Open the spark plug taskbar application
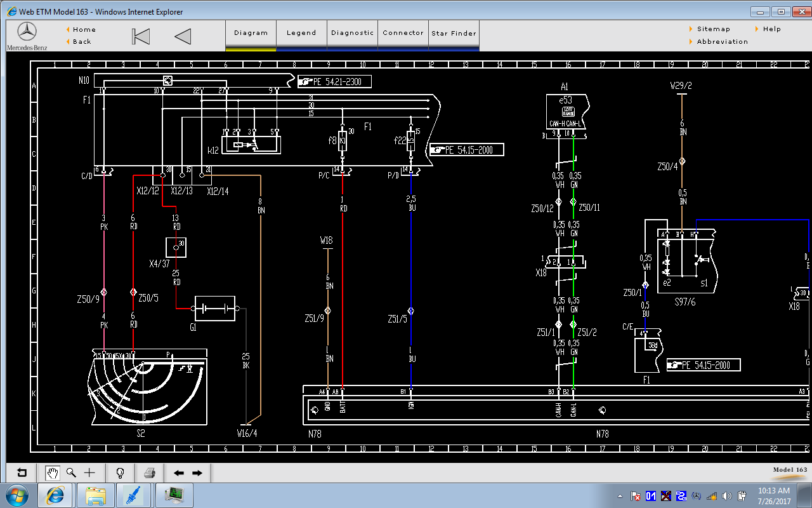The width and height of the screenshot is (812, 508). (134, 494)
